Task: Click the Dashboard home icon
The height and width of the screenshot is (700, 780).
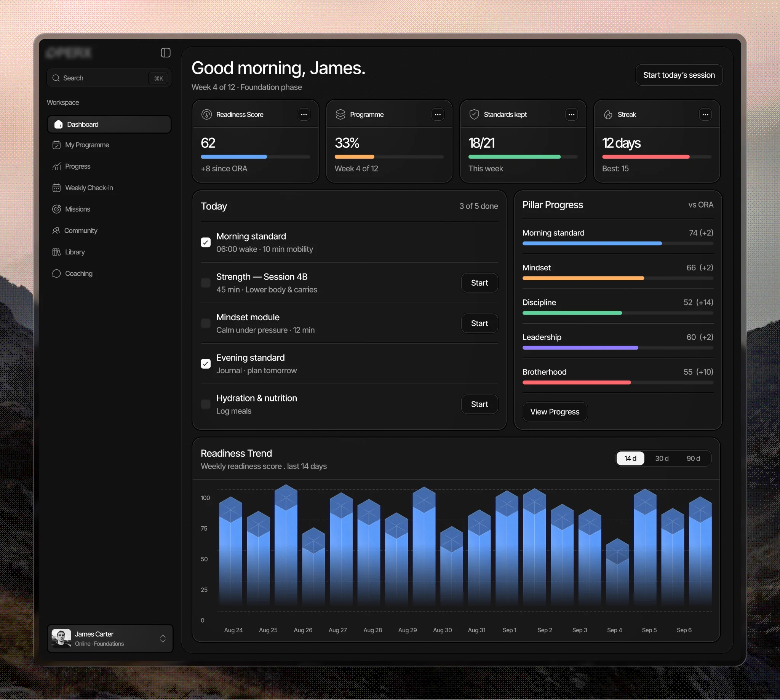Action: (58, 124)
